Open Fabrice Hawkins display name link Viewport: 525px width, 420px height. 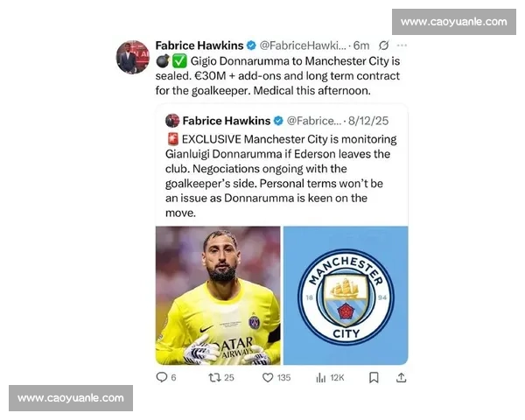(x=199, y=45)
